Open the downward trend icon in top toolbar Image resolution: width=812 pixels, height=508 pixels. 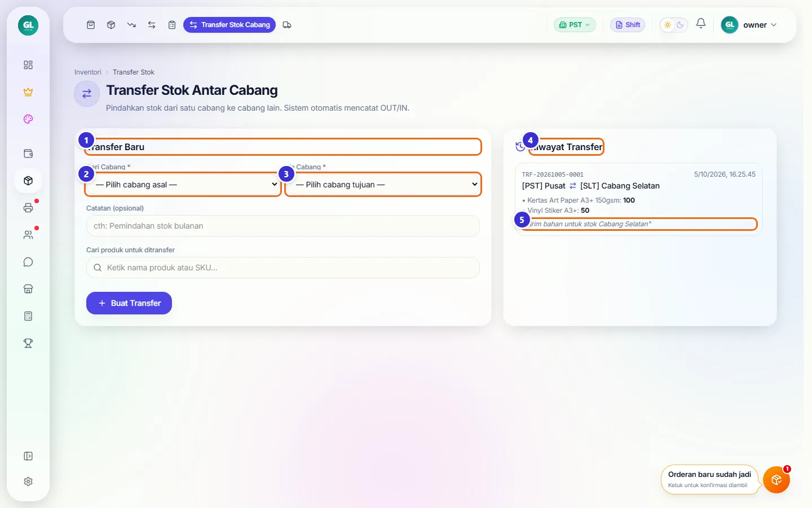pyautogui.click(x=131, y=25)
